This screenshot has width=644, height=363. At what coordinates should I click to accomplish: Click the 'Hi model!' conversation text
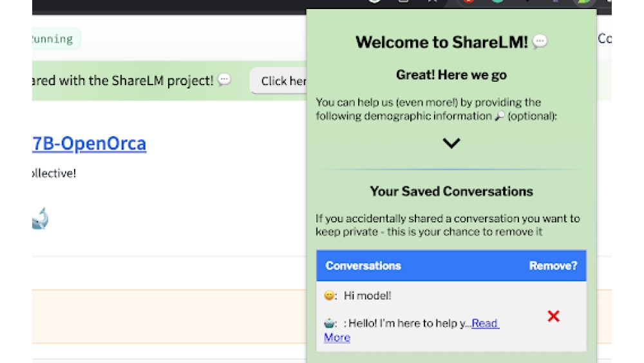367,295
